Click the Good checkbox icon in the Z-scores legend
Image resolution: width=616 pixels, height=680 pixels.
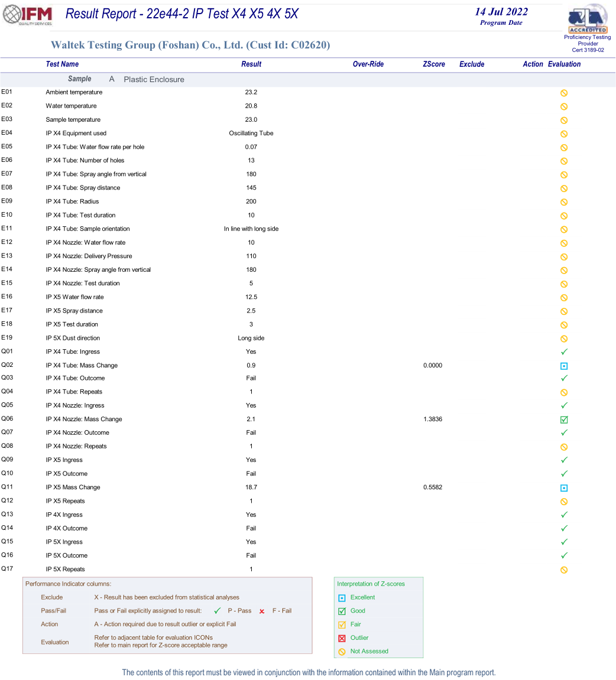[342, 611]
